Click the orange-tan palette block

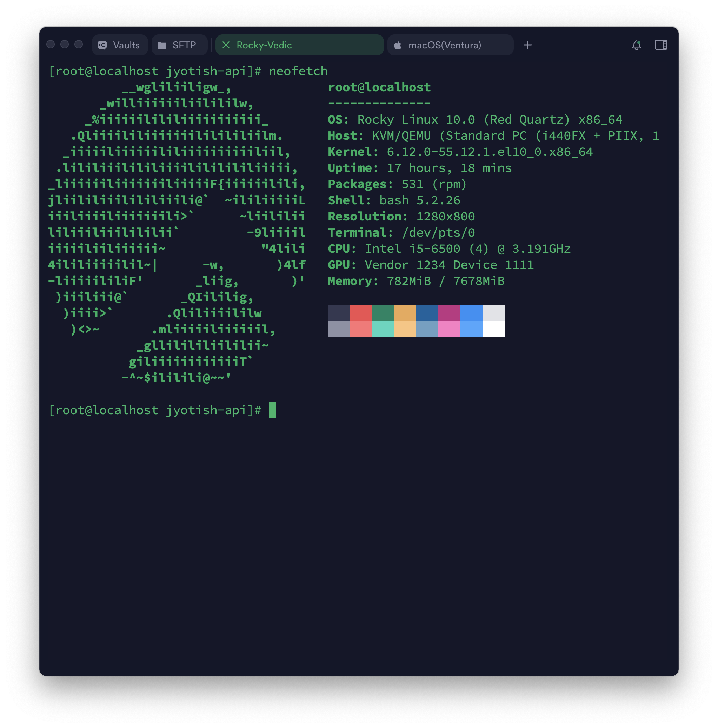click(x=405, y=313)
